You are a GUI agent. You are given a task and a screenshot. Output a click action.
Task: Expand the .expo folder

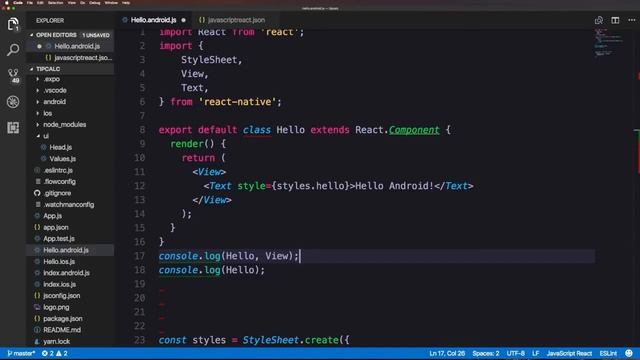pos(51,79)
